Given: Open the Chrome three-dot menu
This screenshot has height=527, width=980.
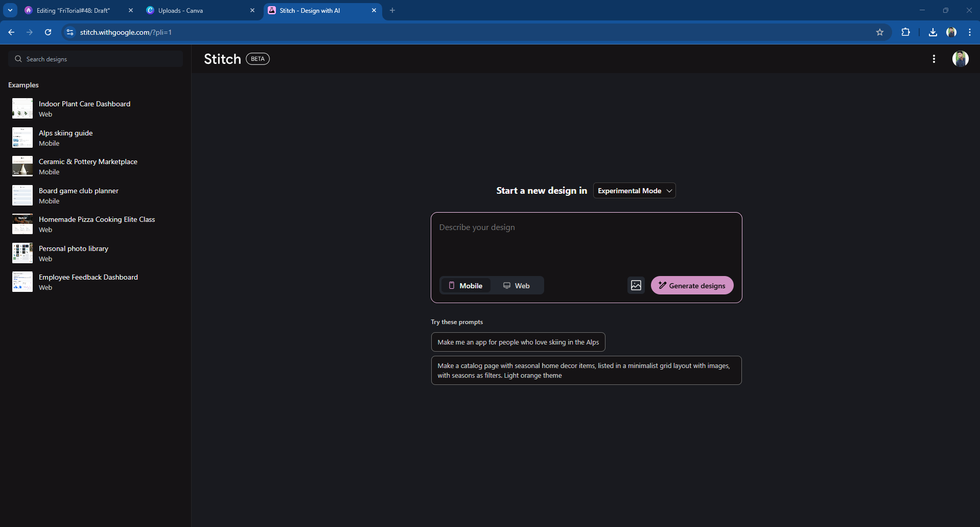Looking at the screenshot, I should tap(970, 32).
